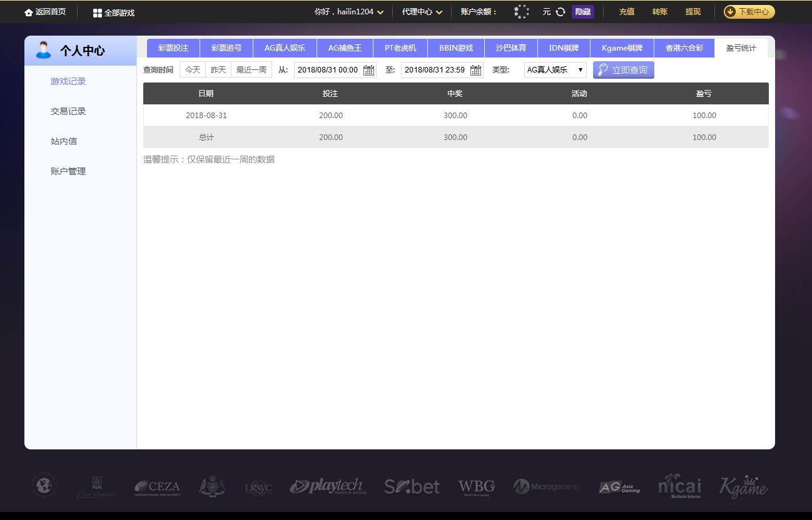This screenshot has width=812, height=520.
Task: Click the magnifier icon on 立即查询
Action: click(x=602, y=70)
